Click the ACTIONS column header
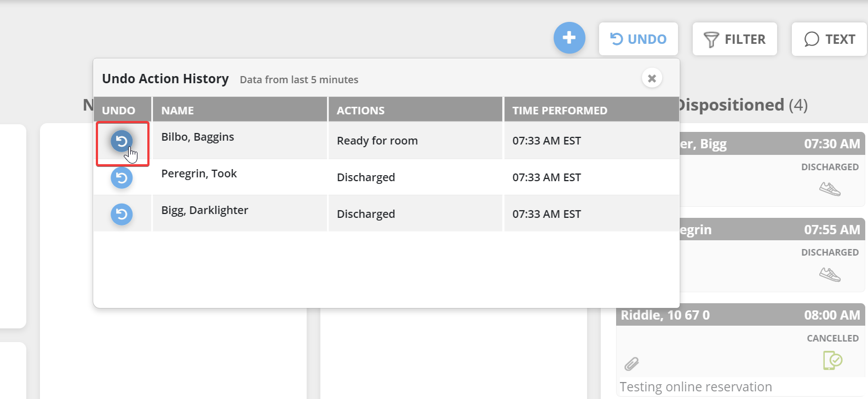 pyautogui.click(x=360, y=111)
